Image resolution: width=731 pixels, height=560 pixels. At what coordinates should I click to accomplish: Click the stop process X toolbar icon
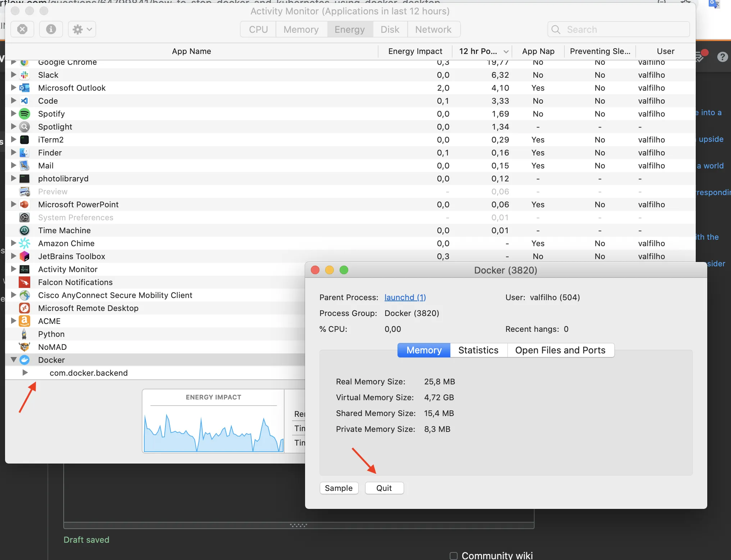(22, 29)
